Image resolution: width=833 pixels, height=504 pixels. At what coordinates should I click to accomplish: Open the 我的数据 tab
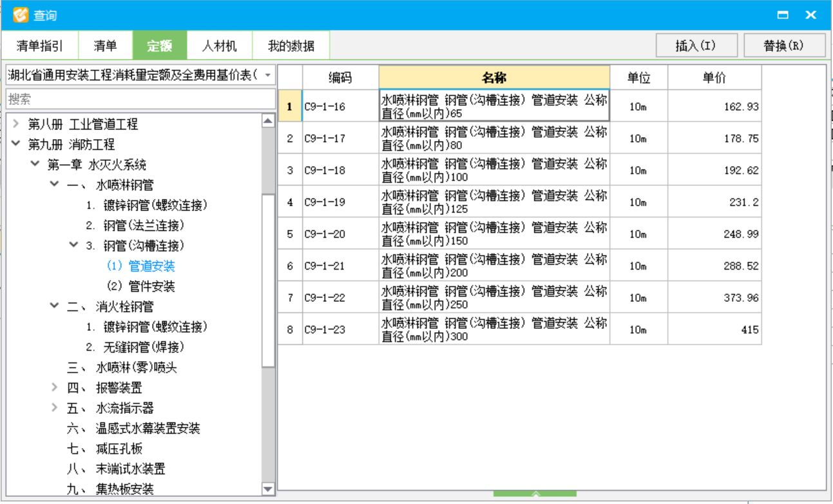pos(291,46)
